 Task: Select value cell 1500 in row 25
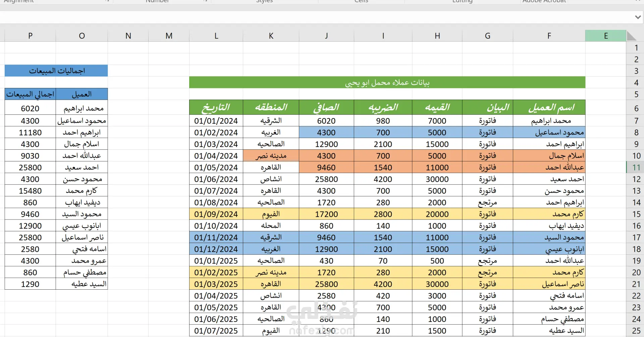click(x=437, y=331)
